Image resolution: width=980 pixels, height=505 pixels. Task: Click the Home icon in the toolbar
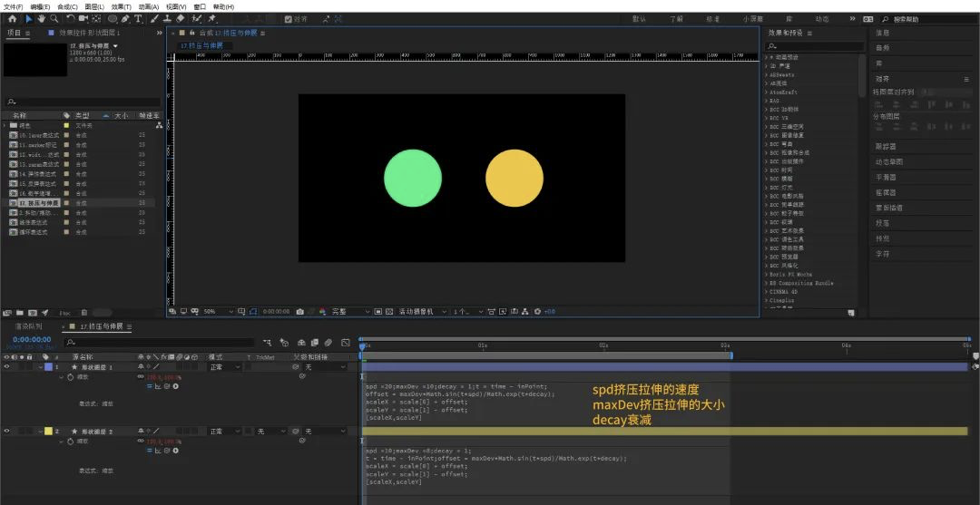coord(13,19)
